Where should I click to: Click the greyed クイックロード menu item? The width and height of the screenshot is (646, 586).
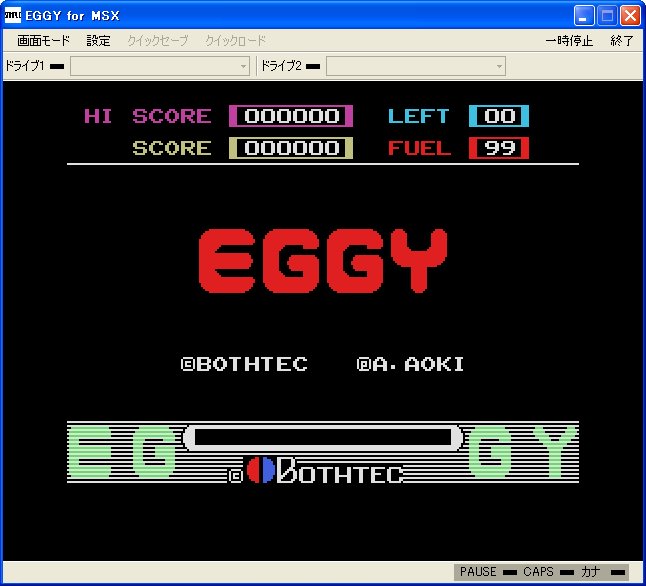click(x=236, y=40)
